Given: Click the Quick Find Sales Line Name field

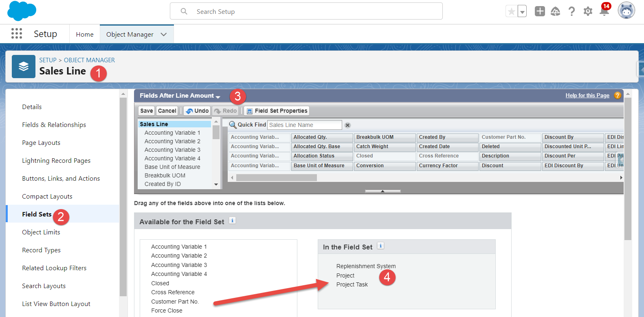Looking at the screenshot, I should tap(305, 125).
